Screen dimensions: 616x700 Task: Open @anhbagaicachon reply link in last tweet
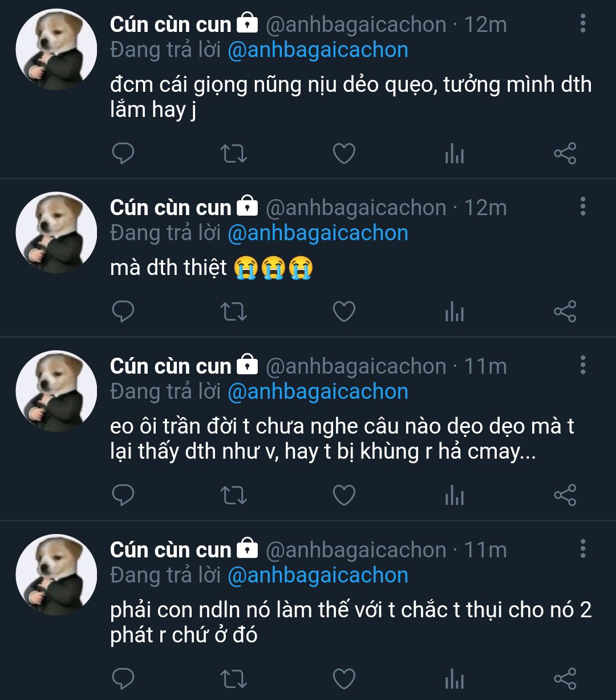(318, 575)
